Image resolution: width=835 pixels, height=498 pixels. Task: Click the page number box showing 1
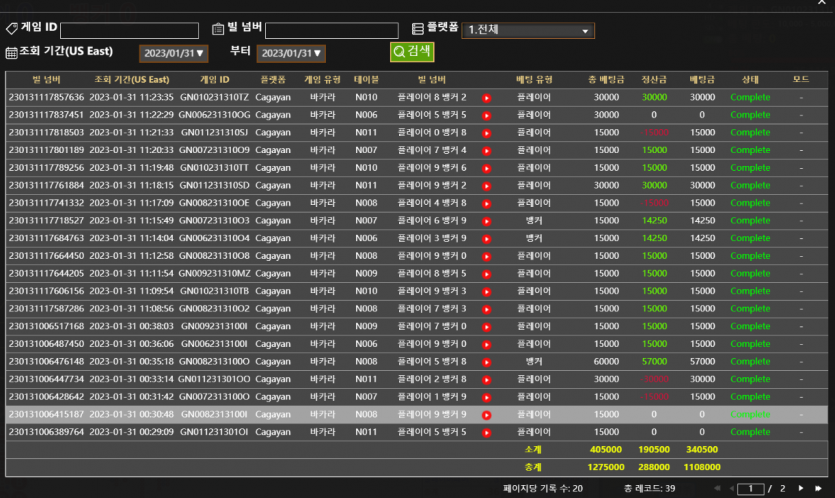(751, 488)
